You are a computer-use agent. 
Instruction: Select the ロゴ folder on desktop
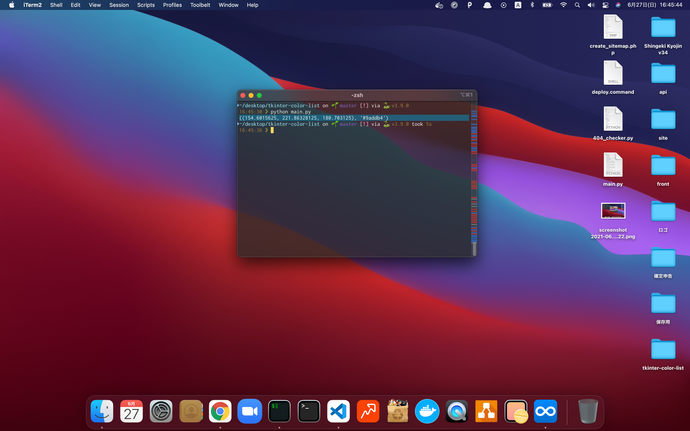click(x=663, y=216)
